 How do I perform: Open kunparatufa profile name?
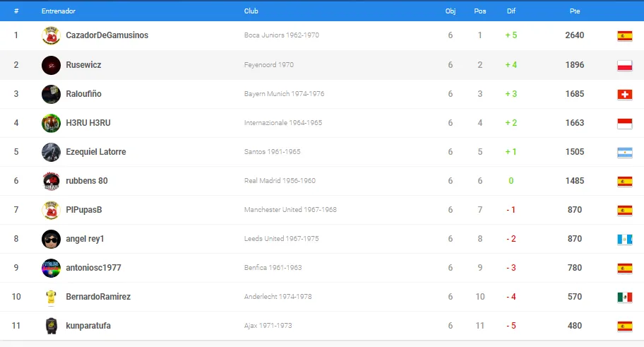[x=88, y=326]
